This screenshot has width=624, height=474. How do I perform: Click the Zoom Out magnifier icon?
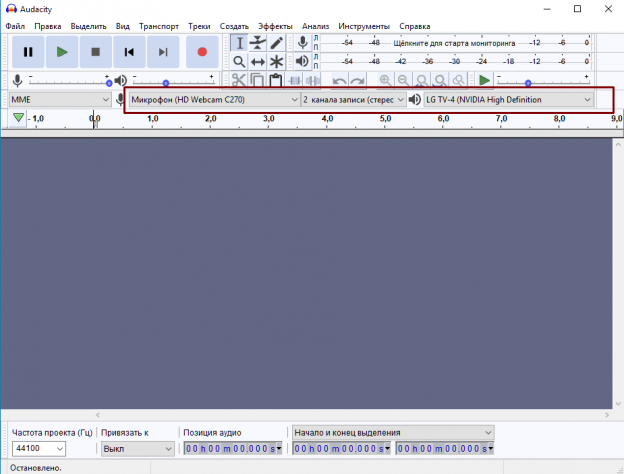(x=403, y=80)
